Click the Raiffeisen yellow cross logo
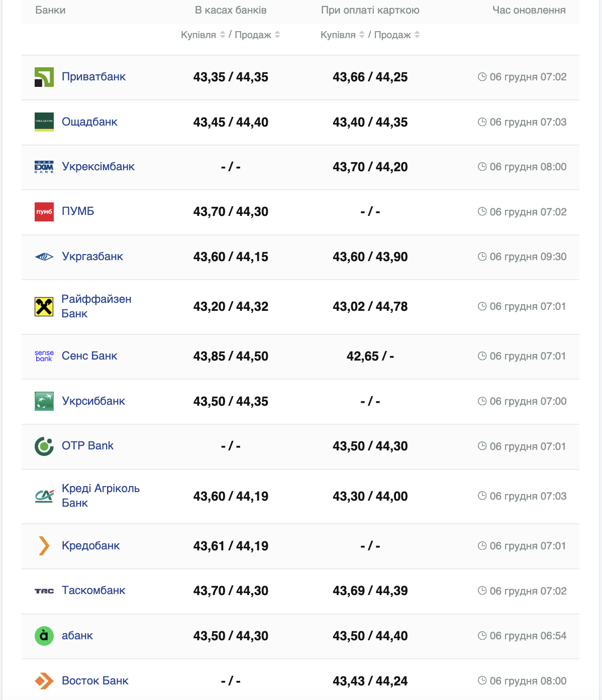This screenshot has height=700, width=602. click(44, 306)
